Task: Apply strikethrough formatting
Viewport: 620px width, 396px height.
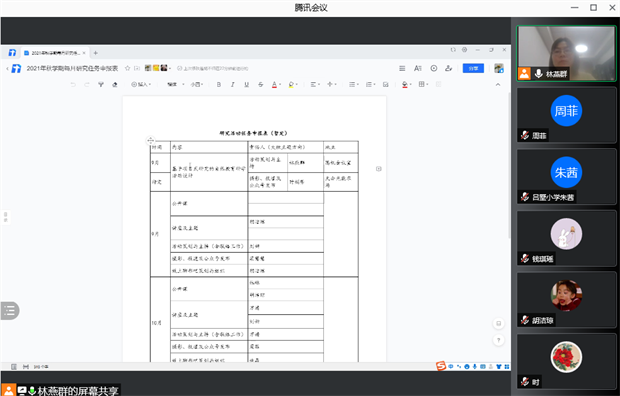Action: [260, 84]
